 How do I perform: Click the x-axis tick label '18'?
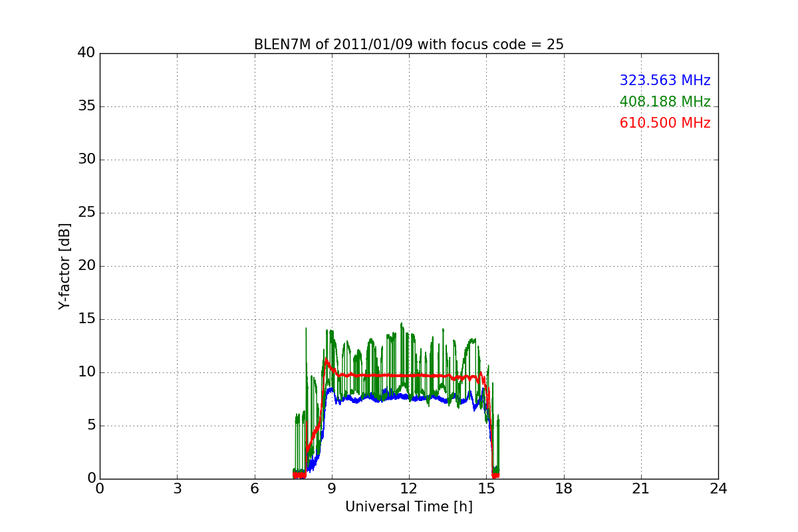pos(564,489)
